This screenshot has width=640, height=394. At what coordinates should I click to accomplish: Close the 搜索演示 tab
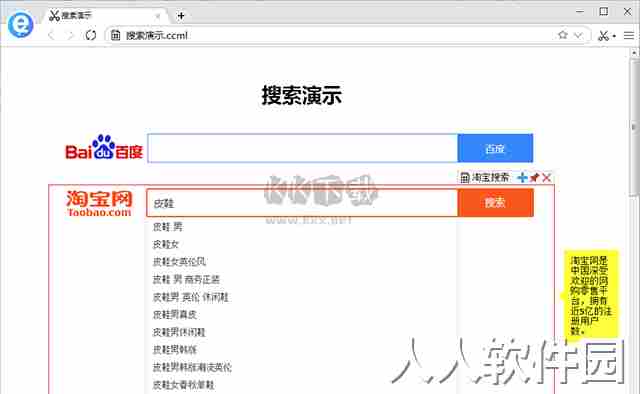pos(157,16)
